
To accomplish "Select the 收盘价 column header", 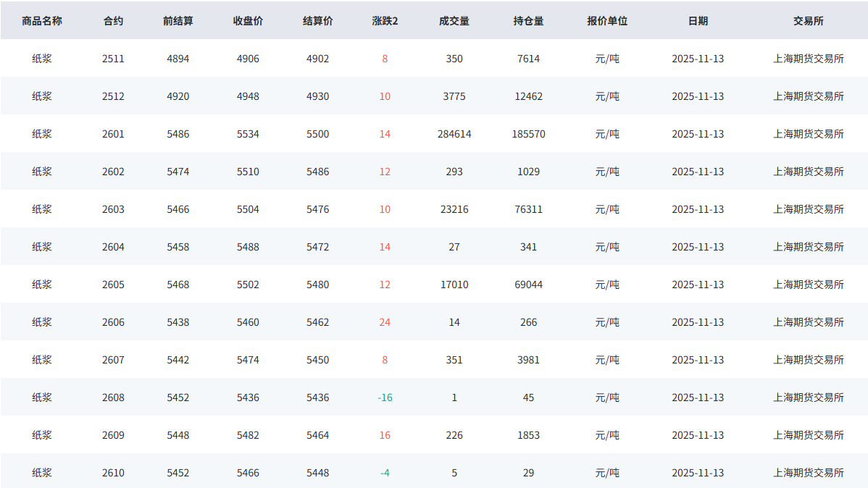I will [248, 21].
